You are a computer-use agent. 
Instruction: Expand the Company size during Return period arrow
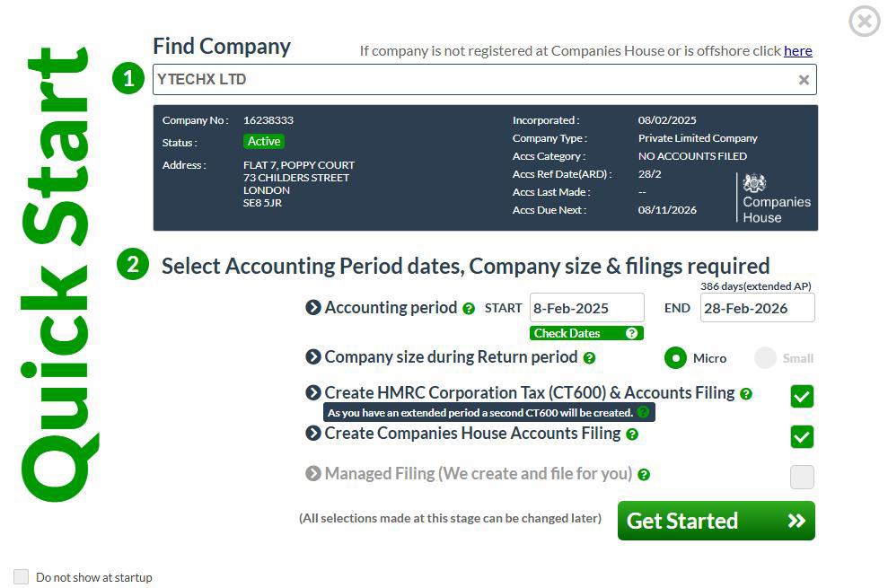click(x=313, y=357)
